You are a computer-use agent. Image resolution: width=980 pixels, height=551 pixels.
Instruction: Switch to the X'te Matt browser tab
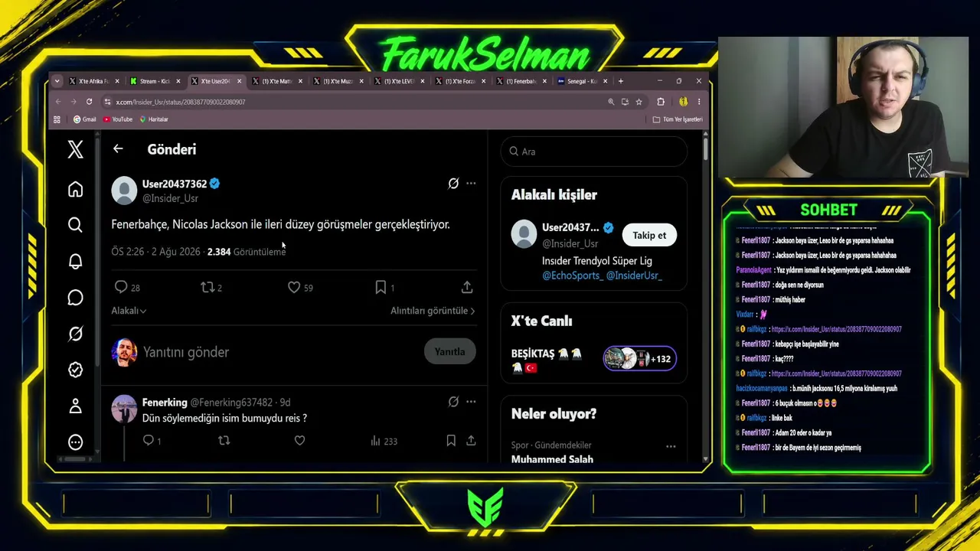pyautogui.click(x=276, y=81)
